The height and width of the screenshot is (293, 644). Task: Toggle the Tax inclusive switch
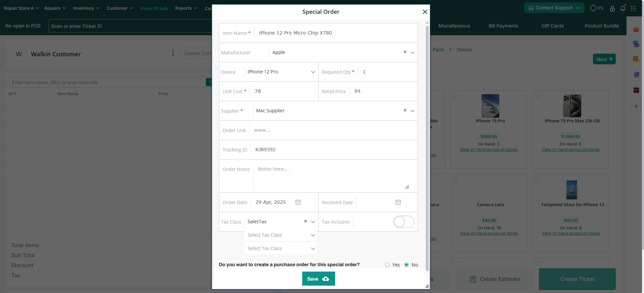pos(404,222)
